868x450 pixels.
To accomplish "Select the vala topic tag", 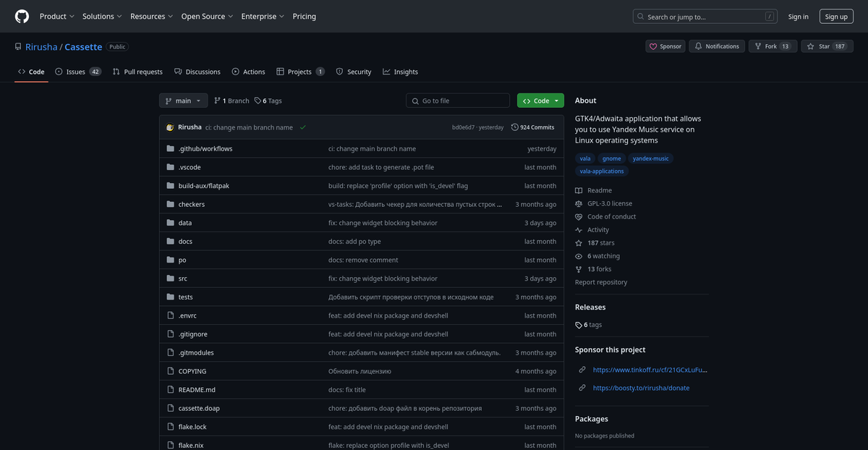I will (x=585, y=158).
